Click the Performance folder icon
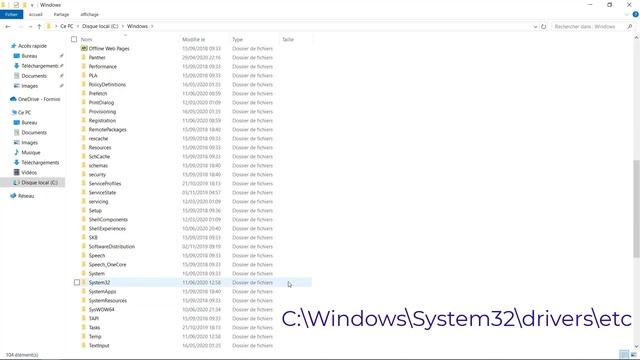The height and width of the screenshot is (360, 640). 84,66
